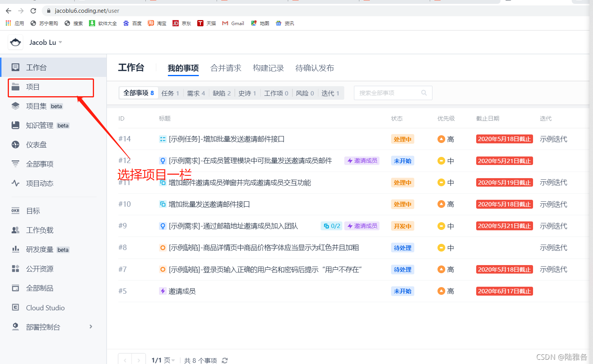Click the 0/2 subtask badge on #9

point(332,226)
